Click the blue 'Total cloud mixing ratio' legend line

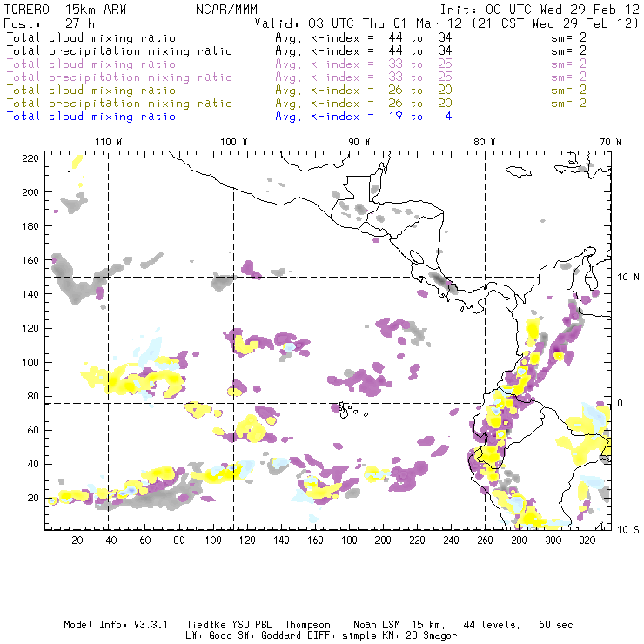[91, 117]
